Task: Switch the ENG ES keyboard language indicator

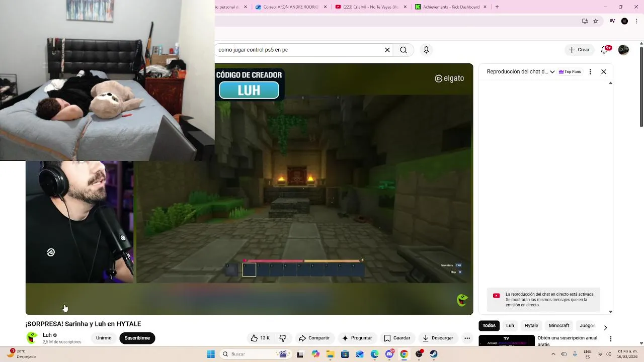Action: click(x=587, y=354)
